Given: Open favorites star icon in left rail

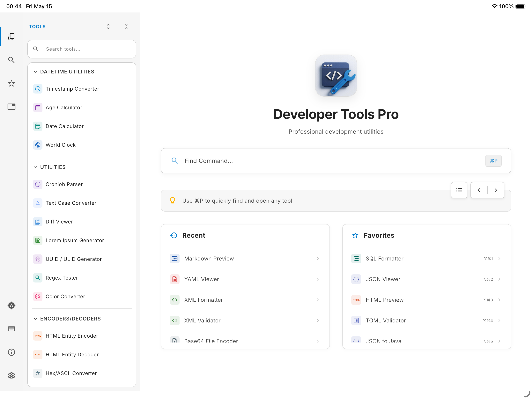Looking at the screenshot, I should (11, 84).
